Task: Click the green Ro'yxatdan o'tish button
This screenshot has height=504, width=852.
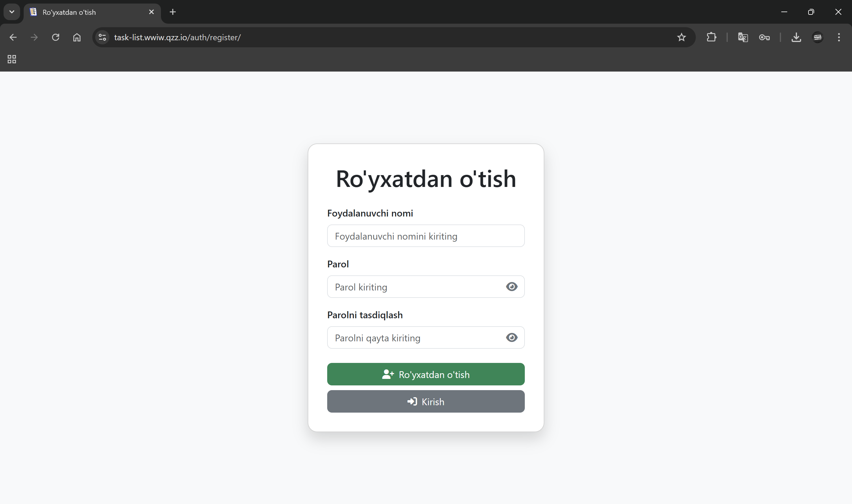Action: tap(425, 374)
